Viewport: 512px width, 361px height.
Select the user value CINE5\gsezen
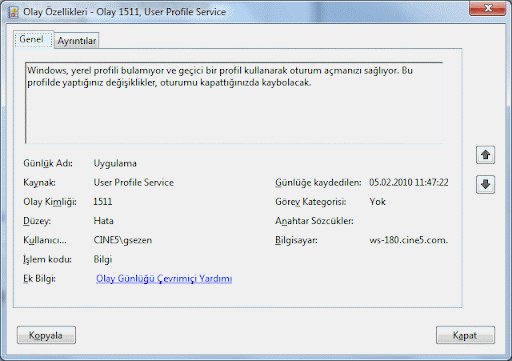123,240
